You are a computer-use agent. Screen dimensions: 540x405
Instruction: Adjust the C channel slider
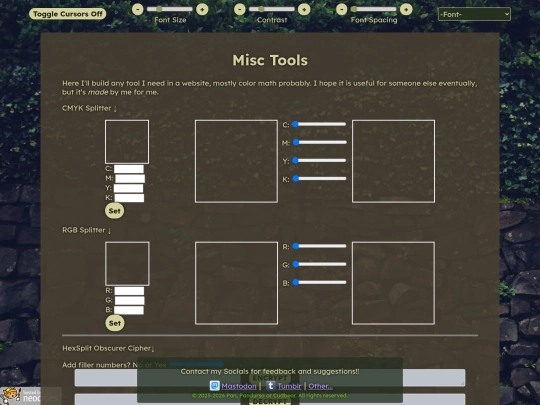click(x=319, y=124)
